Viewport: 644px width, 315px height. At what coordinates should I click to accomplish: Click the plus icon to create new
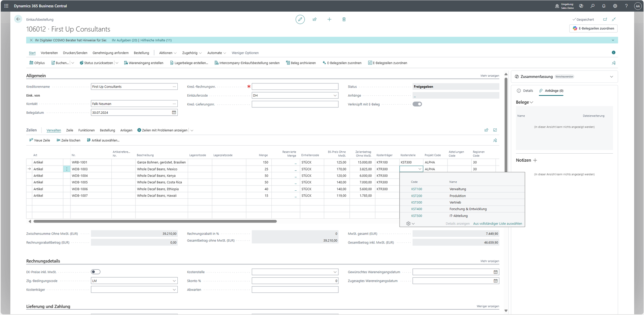(x=329, y=19)
